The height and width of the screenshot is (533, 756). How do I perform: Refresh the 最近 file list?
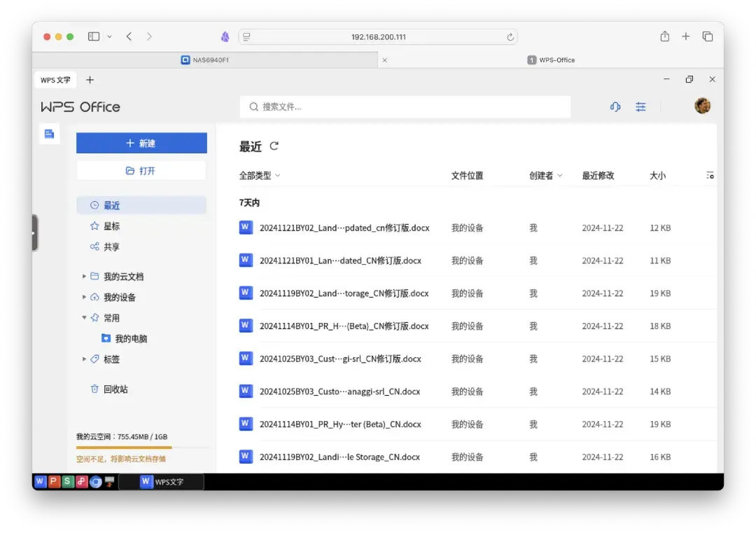pos(273,146)
